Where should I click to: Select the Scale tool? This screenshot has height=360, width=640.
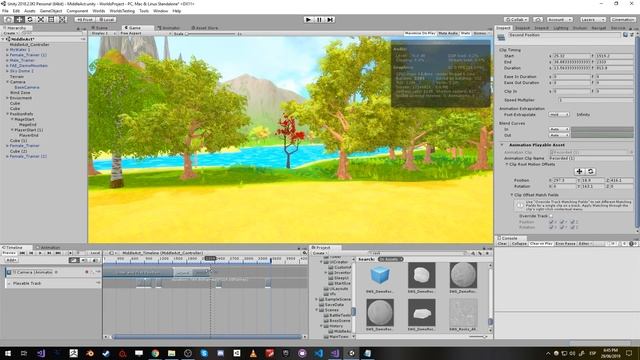pos(41,19)
